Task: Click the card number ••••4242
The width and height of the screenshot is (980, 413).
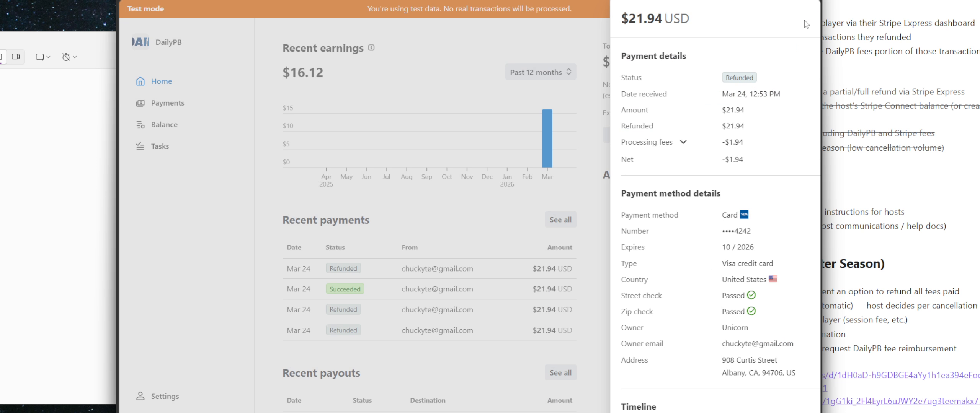Action: click(x=736, y=231)
